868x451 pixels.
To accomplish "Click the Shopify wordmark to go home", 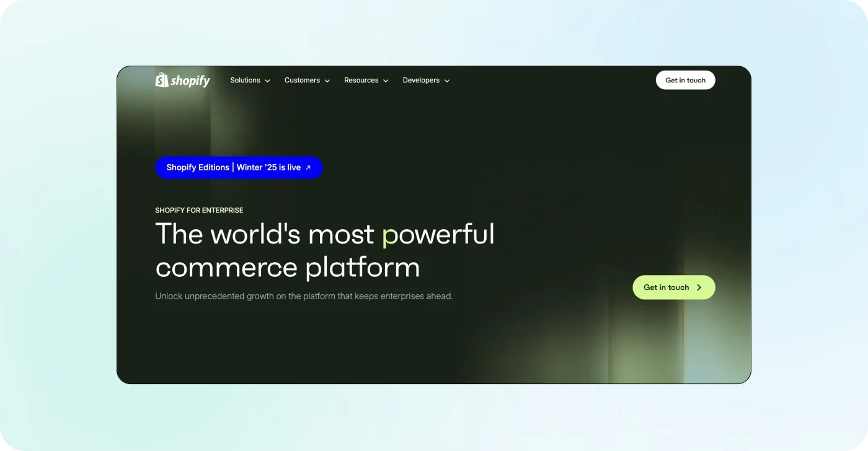I will click(189, 80).
